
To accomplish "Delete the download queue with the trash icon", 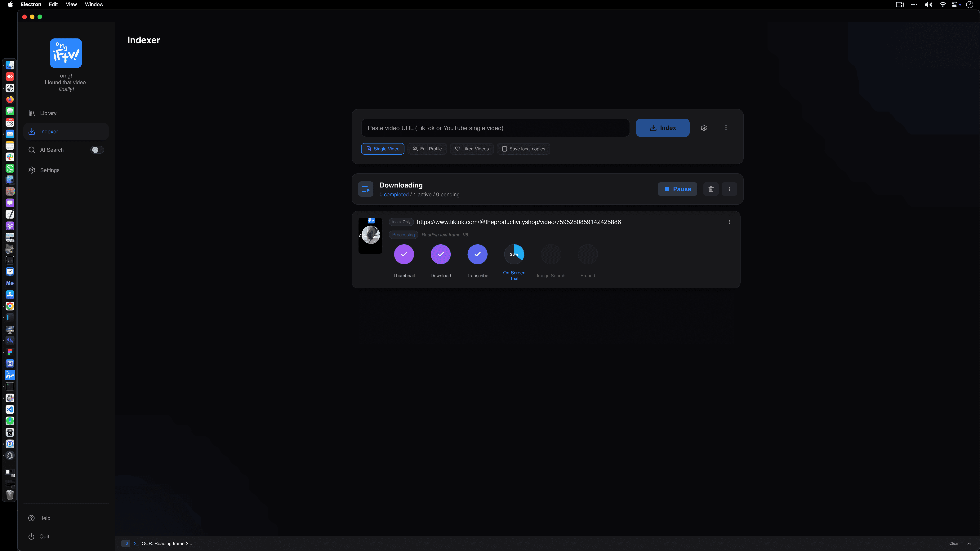I will coord(711,189).
